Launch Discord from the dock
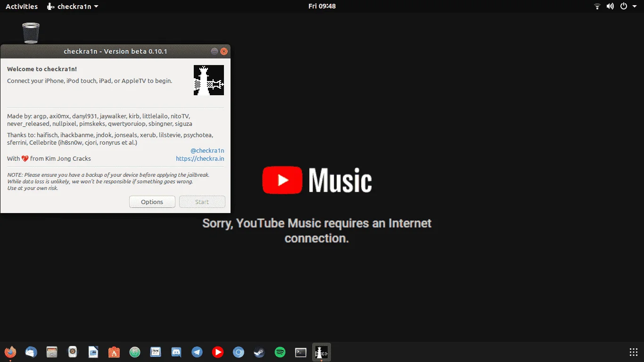Image resolution: width=644 pixels, height=362 pixels. pos(176,352)
